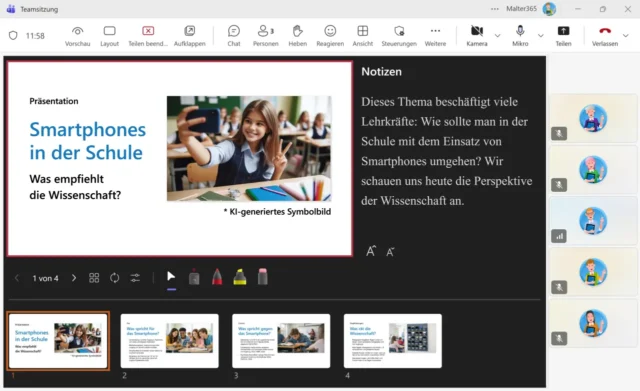Click the Teamsitzung window title
640x391 pixels.
[x=39, y=9]
